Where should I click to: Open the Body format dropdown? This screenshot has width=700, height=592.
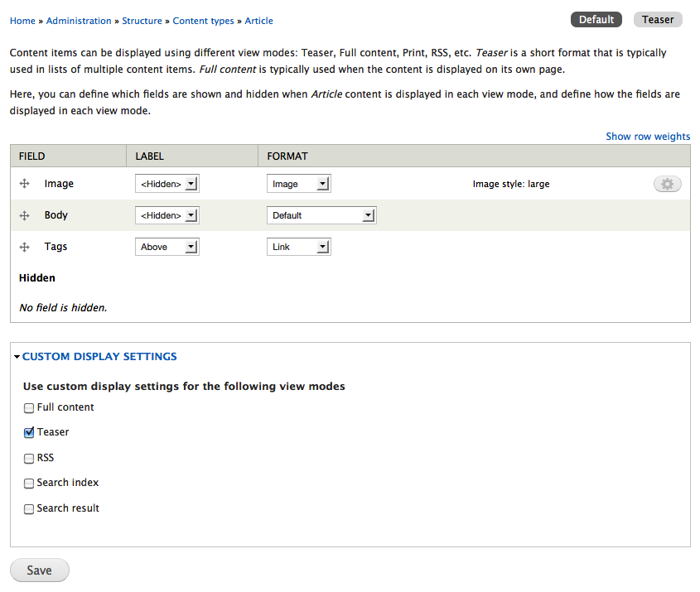[321, 215]
